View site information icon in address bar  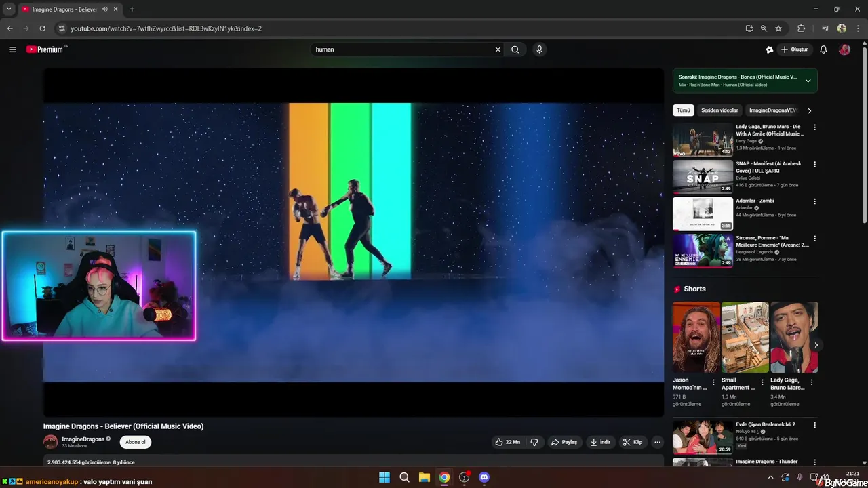[x=62, y=28]
